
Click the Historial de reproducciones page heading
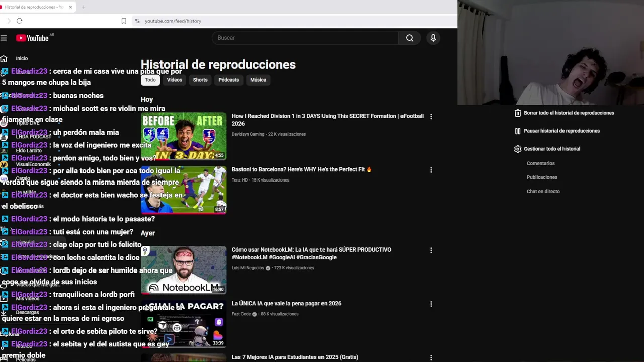pos(218,65)
